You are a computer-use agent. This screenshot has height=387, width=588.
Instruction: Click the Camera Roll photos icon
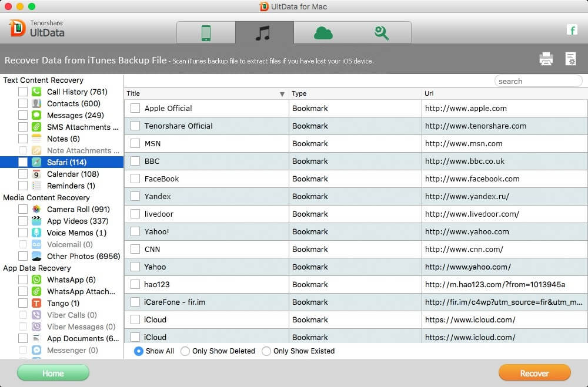(36, 209)
